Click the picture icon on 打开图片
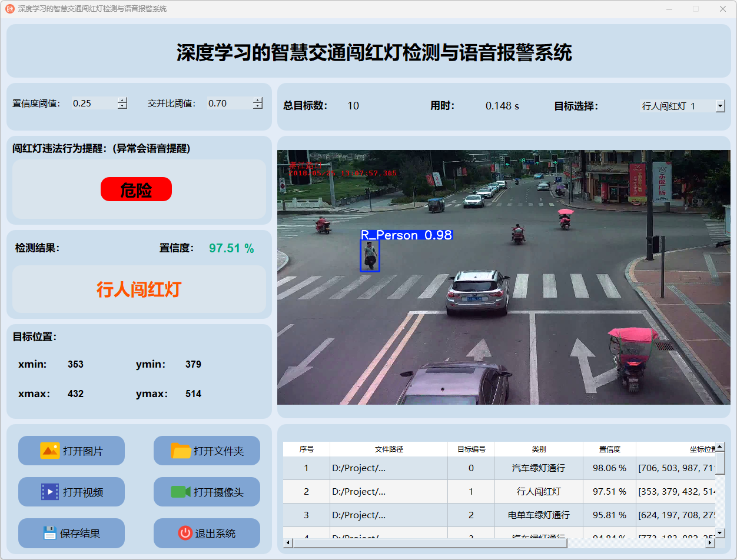 pyautogui.click(x=49, y=451)
